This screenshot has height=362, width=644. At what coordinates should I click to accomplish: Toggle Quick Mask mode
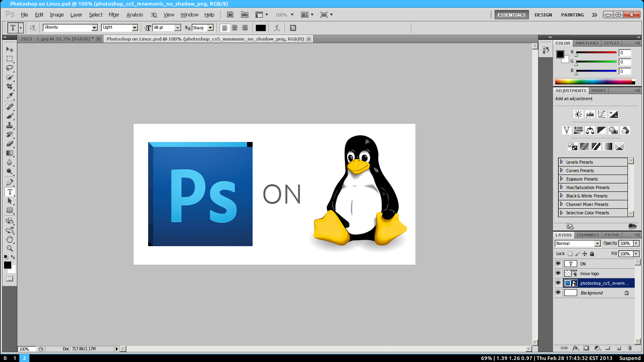(10, 278)
